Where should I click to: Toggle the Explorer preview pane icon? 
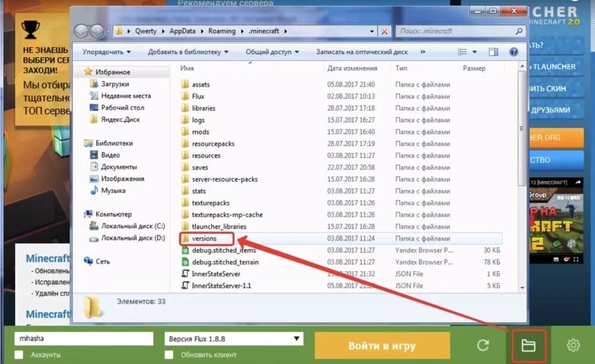[x=493, y=52]
